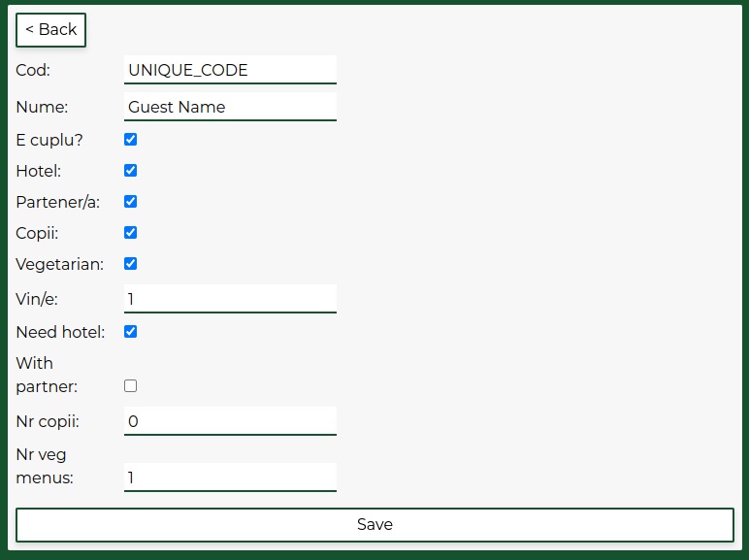Click the 'Cod:' label text
Image resolution: width=749 pixels, height=560 pixels.
pyautogui.click(x=33, y=70)
